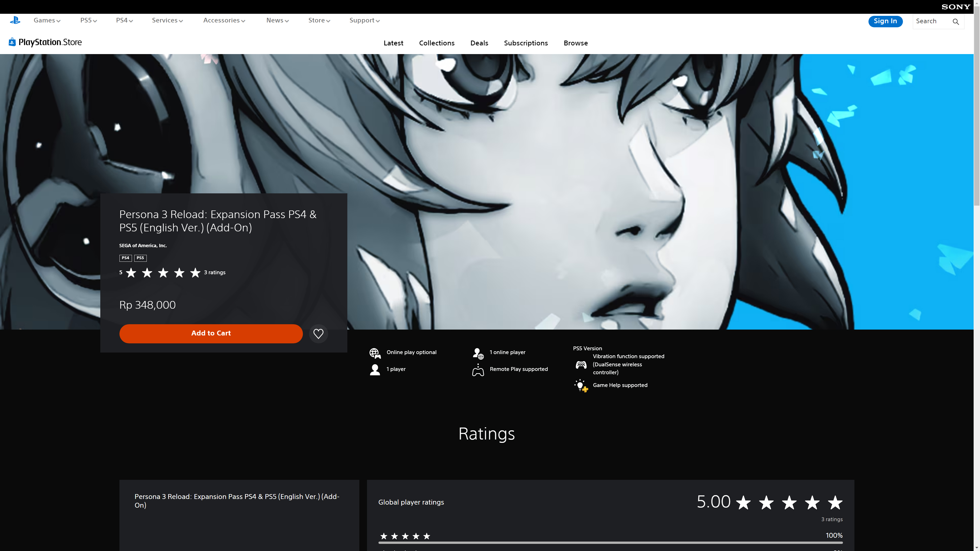980x551 pixels.
Task: Click the Sign In button
Action: pos(885,21)
